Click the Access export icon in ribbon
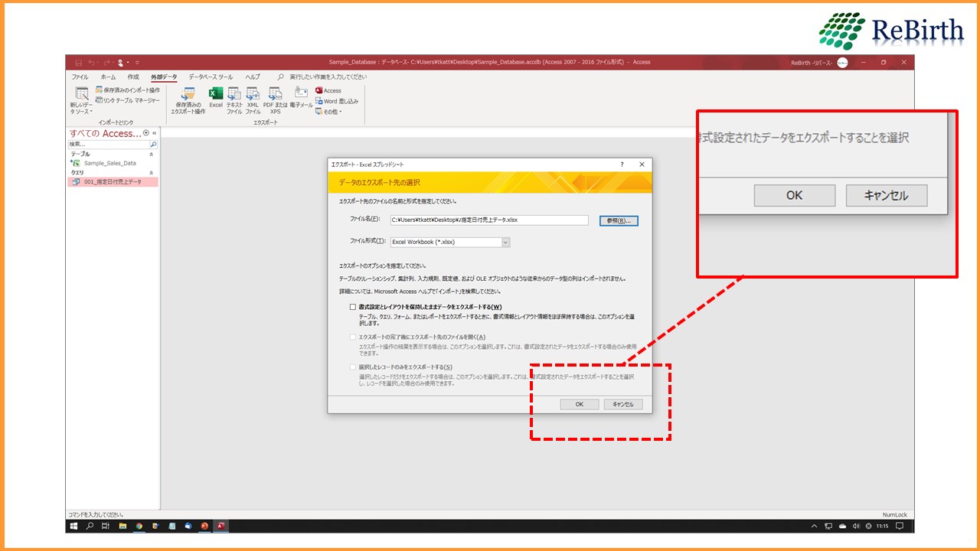 coord(328,90)
